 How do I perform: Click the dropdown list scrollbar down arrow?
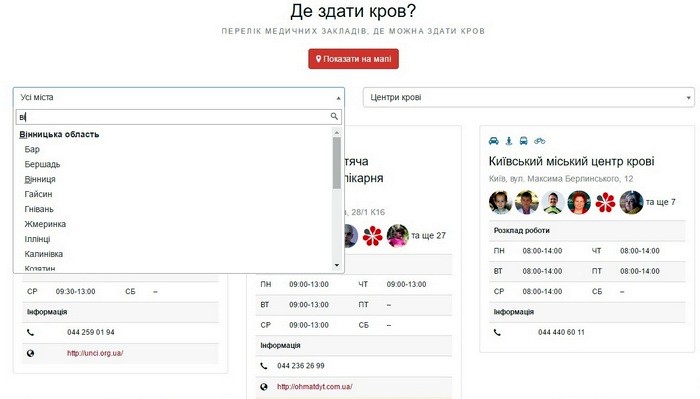point(337,265)
